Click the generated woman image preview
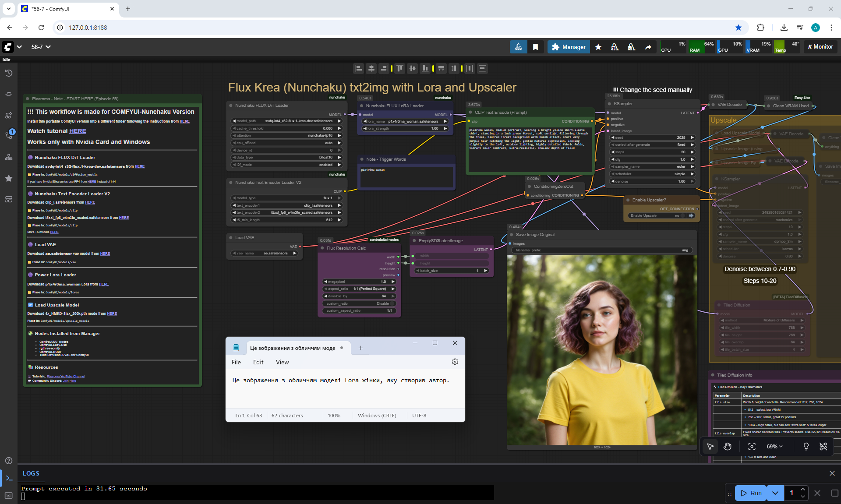841x504 pixels. click(601, 349)
